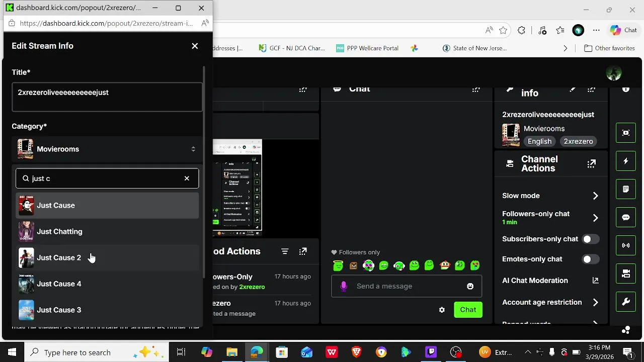Click the purple microphone icon in chat
Viewport: 644px width, 362px height.
point(344,286)
